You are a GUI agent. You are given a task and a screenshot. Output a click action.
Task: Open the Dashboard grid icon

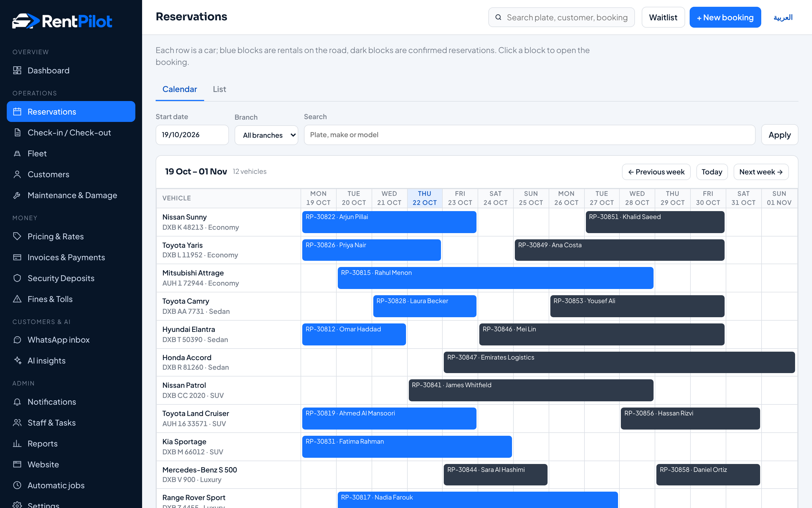tap(17, 70)
